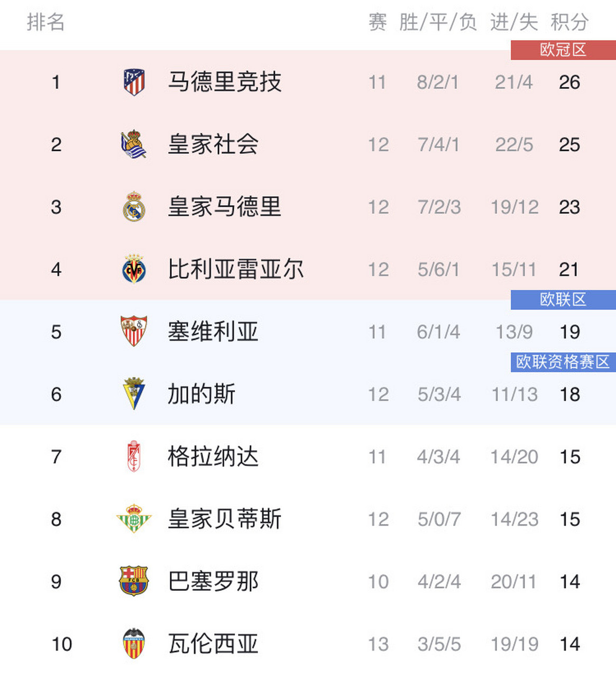Click the Granada red-white crest

click(x=134, y=456)
